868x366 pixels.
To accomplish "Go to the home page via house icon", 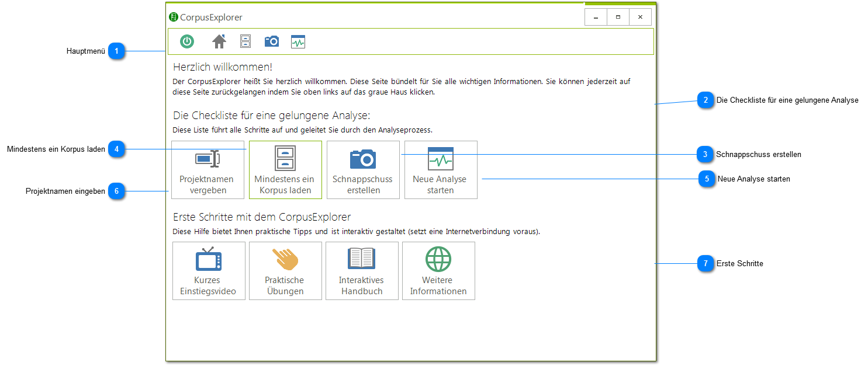I will (x=219, y=41).
